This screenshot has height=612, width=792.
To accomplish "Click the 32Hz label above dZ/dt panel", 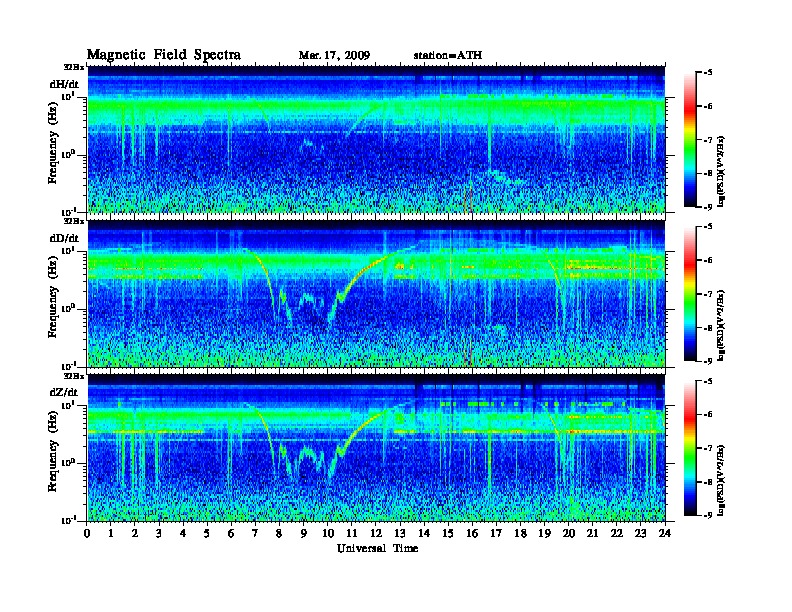I will click(x=74, y=376).
